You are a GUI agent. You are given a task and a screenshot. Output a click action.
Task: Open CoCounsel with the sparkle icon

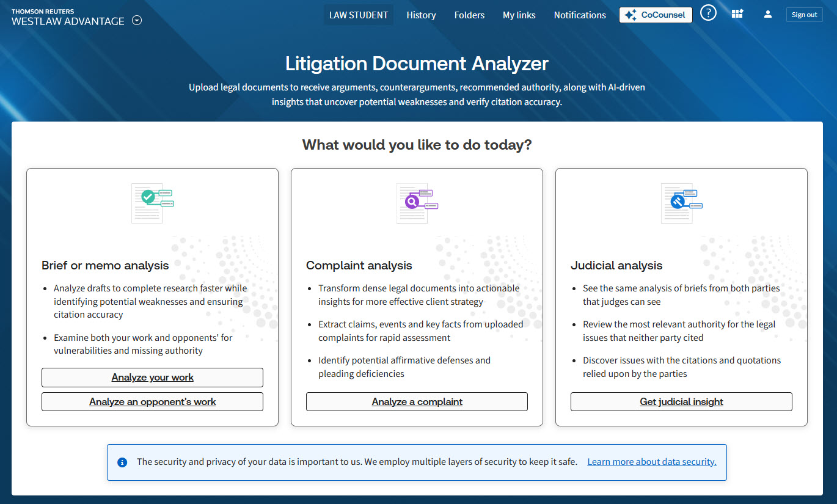(656, 15)
